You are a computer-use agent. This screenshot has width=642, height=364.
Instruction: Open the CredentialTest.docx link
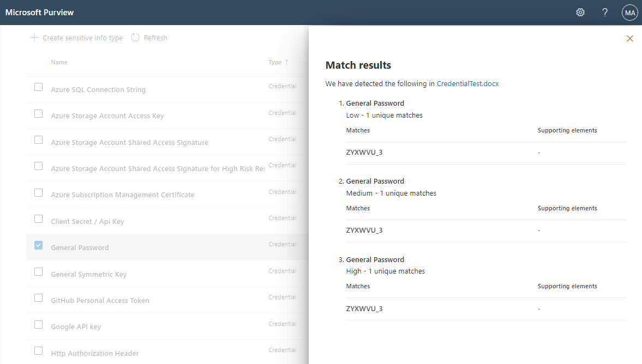[467, 83]
